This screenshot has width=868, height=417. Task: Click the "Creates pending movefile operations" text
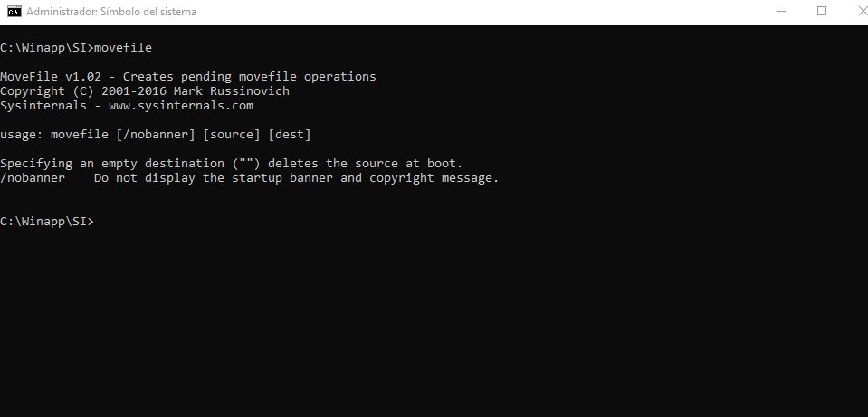pyautogui.click(x=250, y=76)
